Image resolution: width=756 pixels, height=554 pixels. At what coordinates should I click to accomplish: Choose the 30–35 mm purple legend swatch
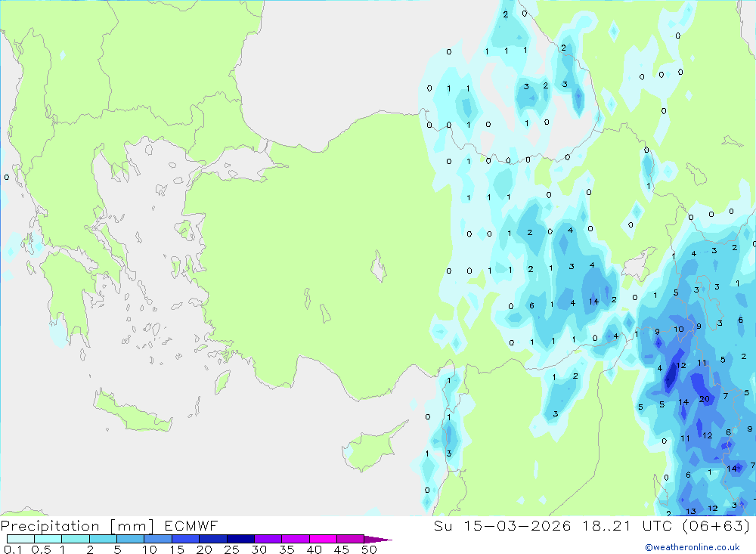point(268,539)
